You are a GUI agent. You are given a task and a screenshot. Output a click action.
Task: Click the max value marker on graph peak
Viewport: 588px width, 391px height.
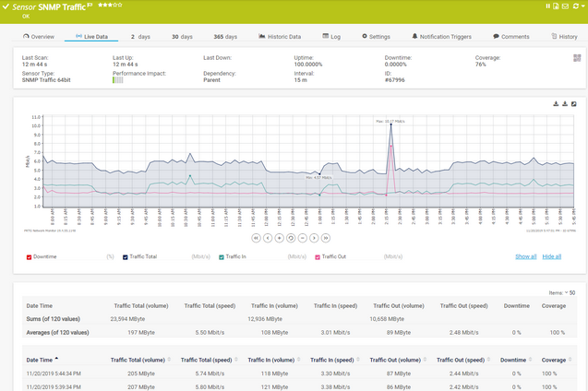390,124
